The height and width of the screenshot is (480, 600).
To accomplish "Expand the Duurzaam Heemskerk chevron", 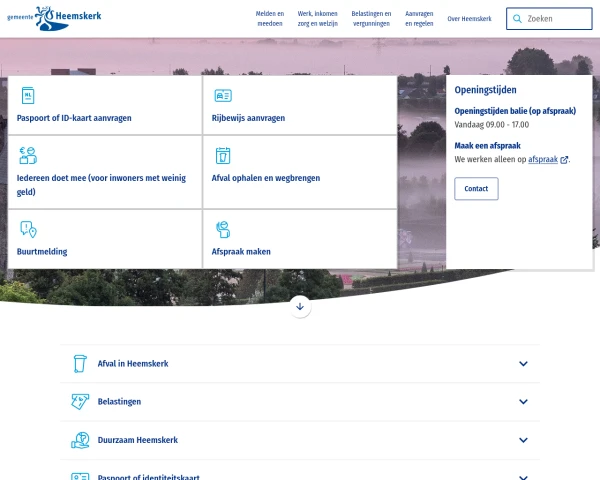I will (x=523, y=440).
